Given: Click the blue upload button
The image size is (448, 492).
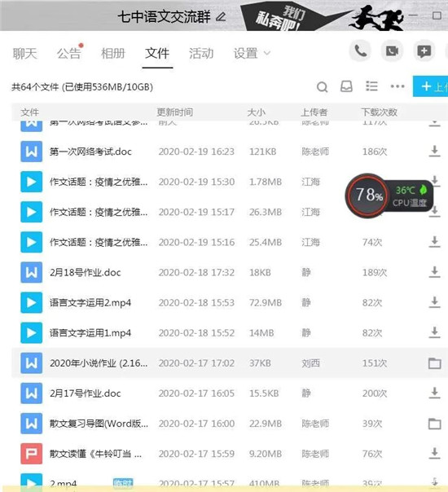Looking at the screenshot, I should pos(431,86).
